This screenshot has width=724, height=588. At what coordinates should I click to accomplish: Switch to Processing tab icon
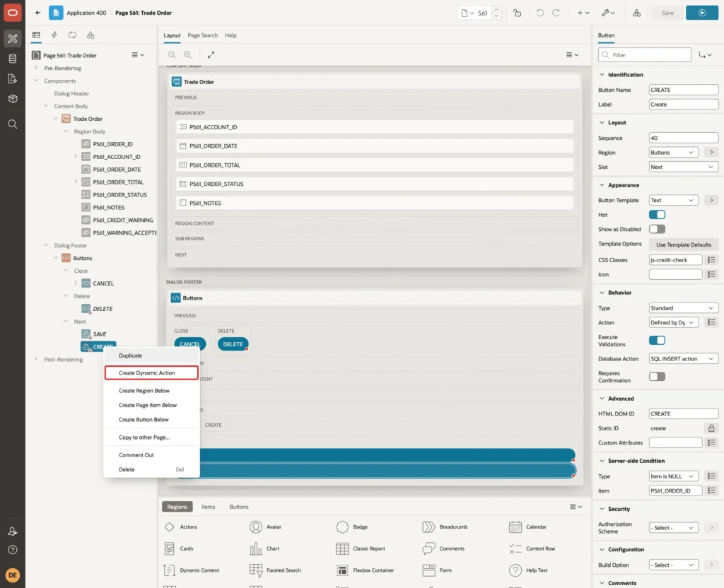point(73,35)
